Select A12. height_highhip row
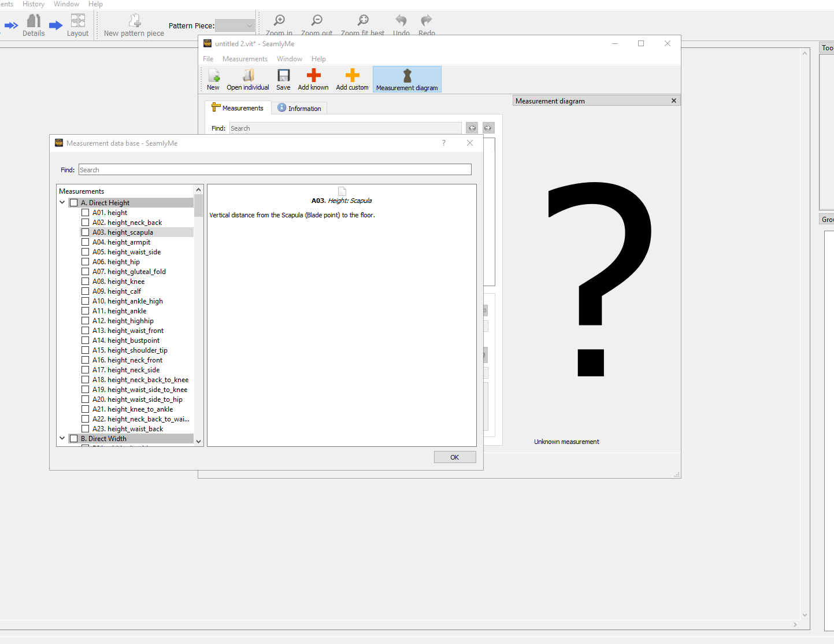The width and height of the screenshot is (834, 644). 136,321
